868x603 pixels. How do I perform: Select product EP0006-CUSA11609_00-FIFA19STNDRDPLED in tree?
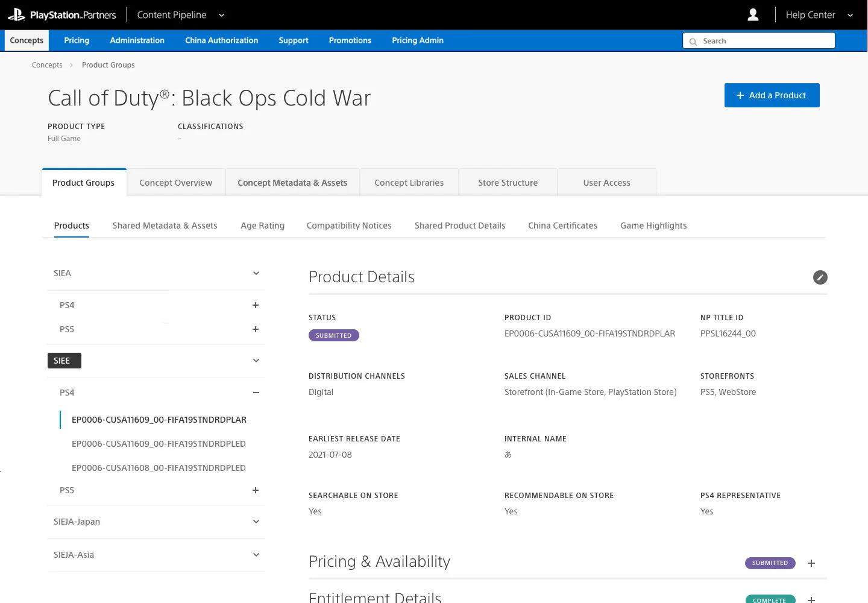(x=159, y=444)
